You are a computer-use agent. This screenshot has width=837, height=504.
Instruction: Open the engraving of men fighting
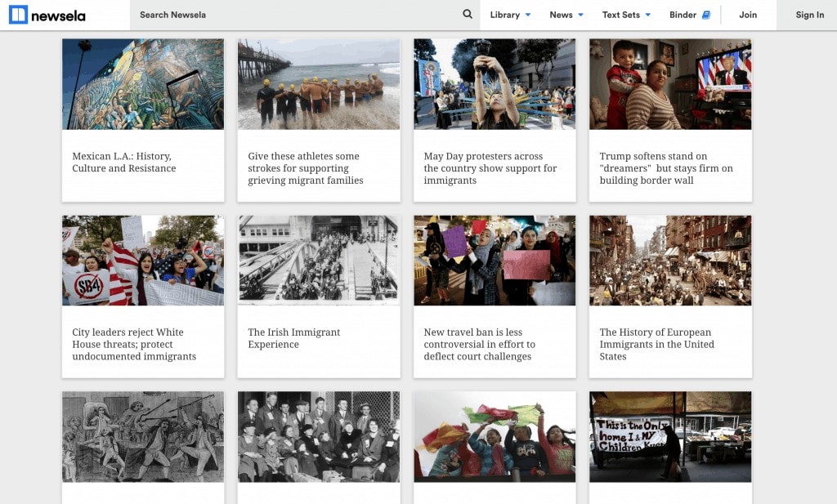[143, 437]
